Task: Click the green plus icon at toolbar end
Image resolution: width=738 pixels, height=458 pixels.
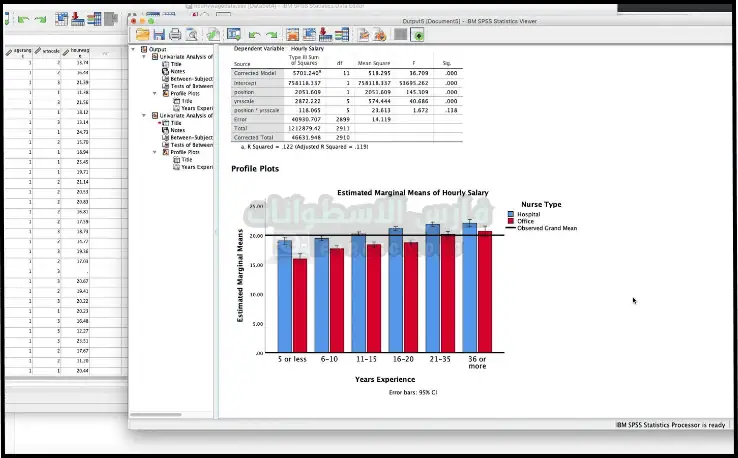Action: point(417,34)
